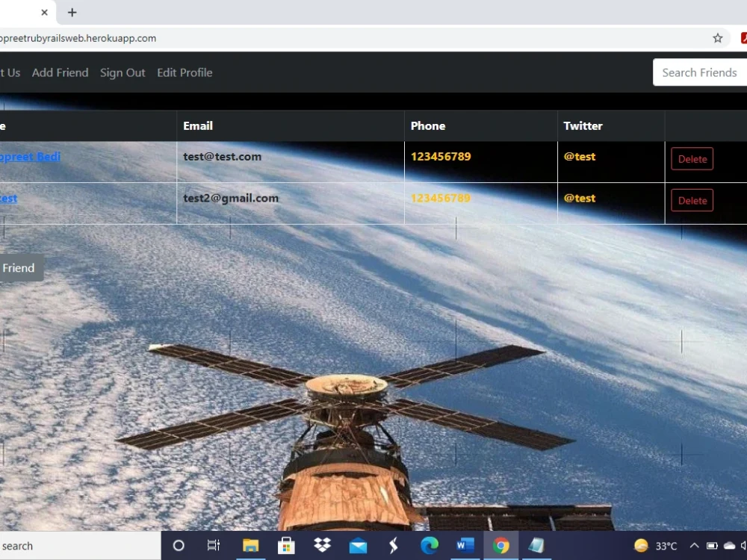Select phone 123456789 in first row
The height and width of the screenshot is (560, 747).
[x=441, y=157]
